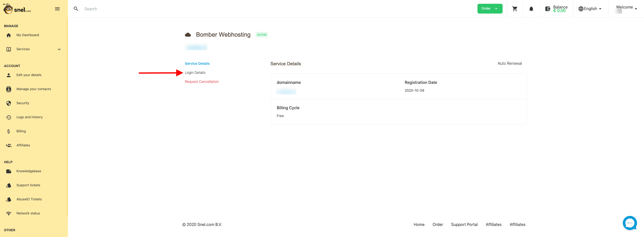Click the blurred domain link under title
The image size is (644, 237).
[196, 47]
